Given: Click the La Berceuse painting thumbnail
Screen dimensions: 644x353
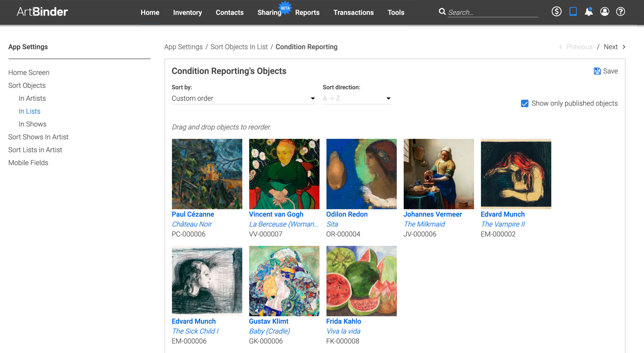Looking at the screenshot, I should point(284,174).
